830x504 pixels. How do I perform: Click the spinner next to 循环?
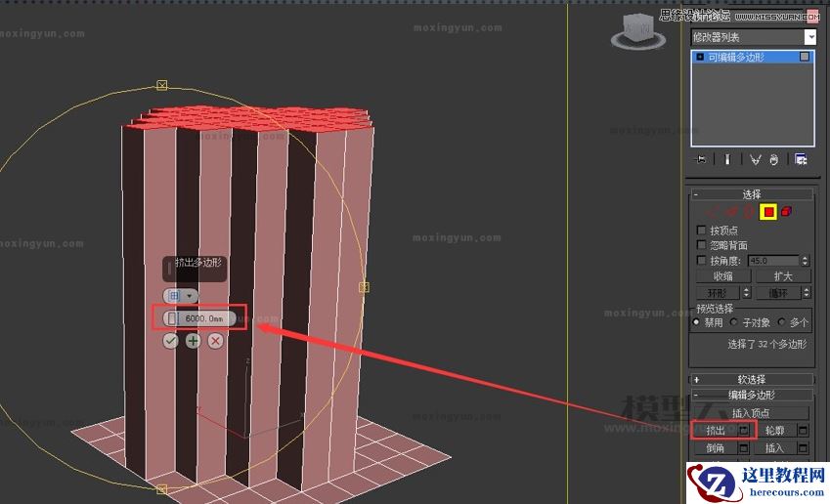pos(807,292)
